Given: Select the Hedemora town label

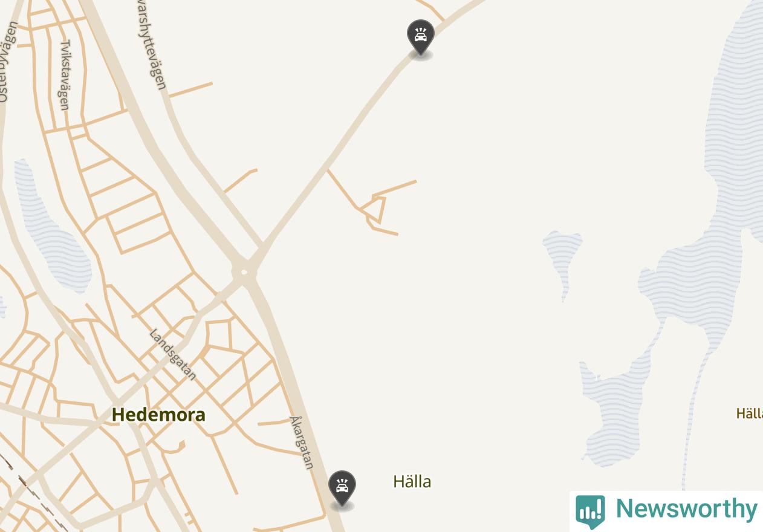Looking at the screenshot, I should (158, 415).
